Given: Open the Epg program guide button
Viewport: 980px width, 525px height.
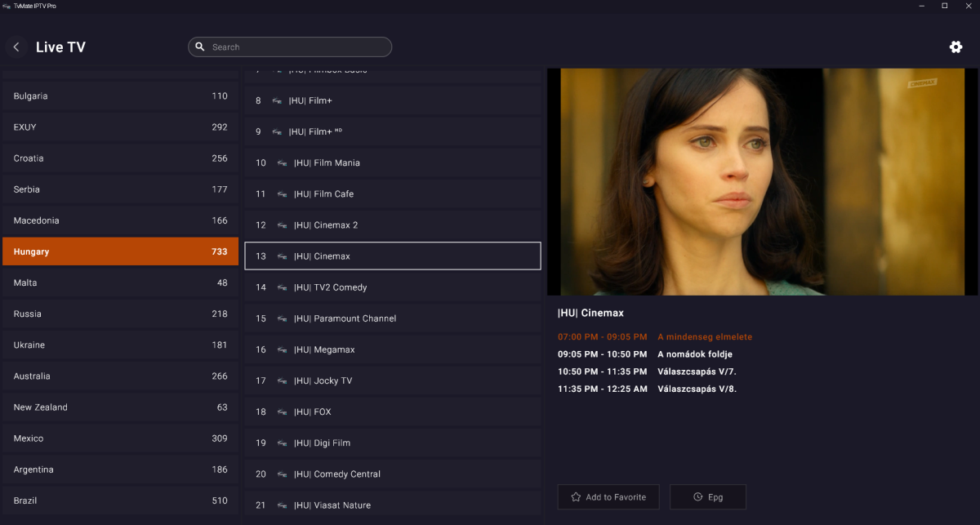Looking at the screenshot, I should [x=707, y=496].
